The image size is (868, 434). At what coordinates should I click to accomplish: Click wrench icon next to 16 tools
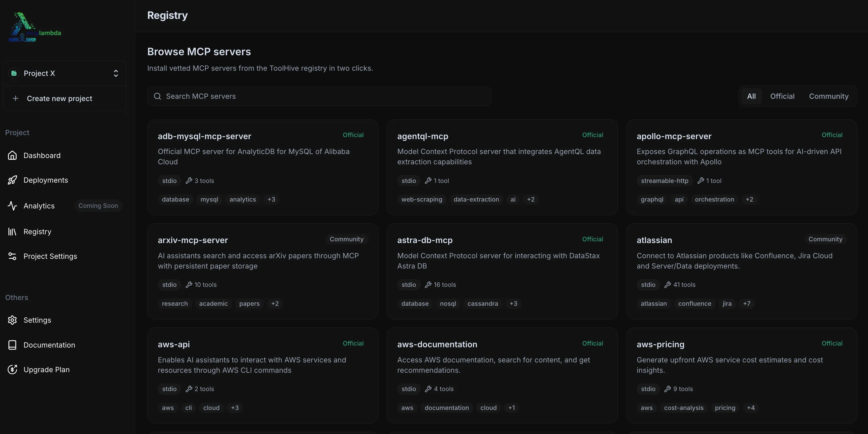[428, 285]
